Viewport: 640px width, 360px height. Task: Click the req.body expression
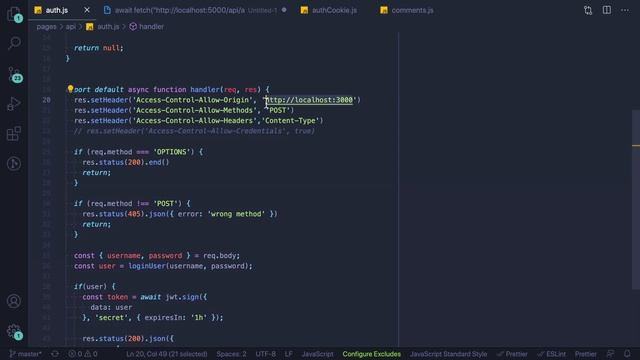(x=219, y=256)
